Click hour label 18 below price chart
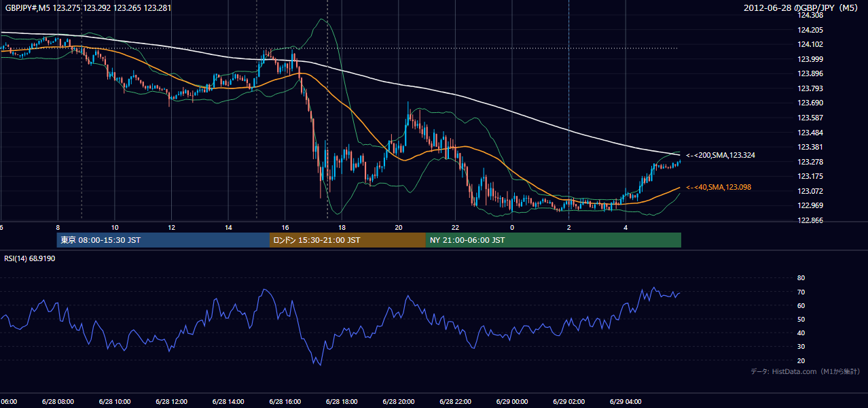This screenshot has height=408, width=868. click(x=342, y=227)
